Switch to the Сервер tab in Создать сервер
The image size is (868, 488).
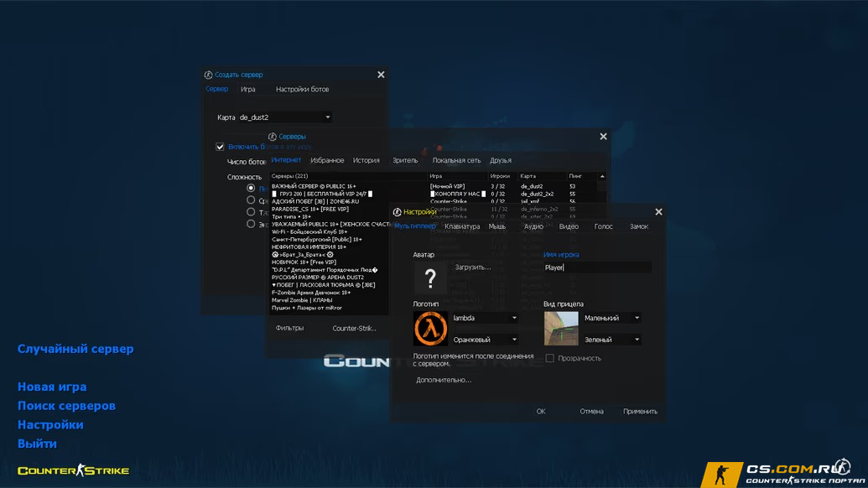click(216, 89)
